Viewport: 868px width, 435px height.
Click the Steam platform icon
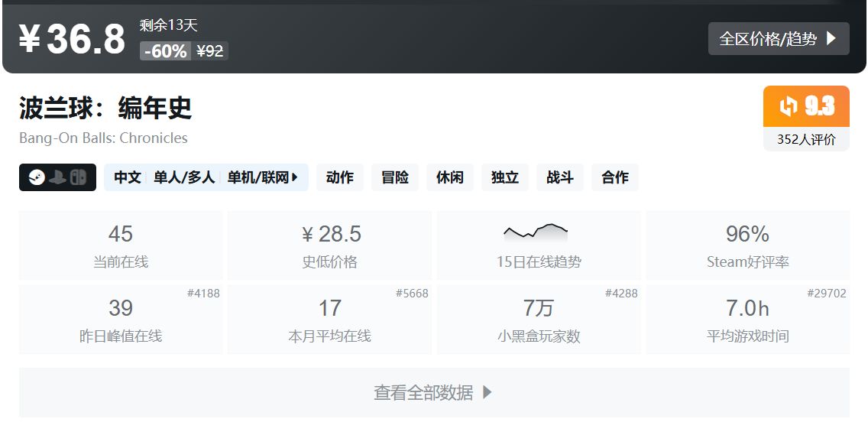[x=37, y=177]
